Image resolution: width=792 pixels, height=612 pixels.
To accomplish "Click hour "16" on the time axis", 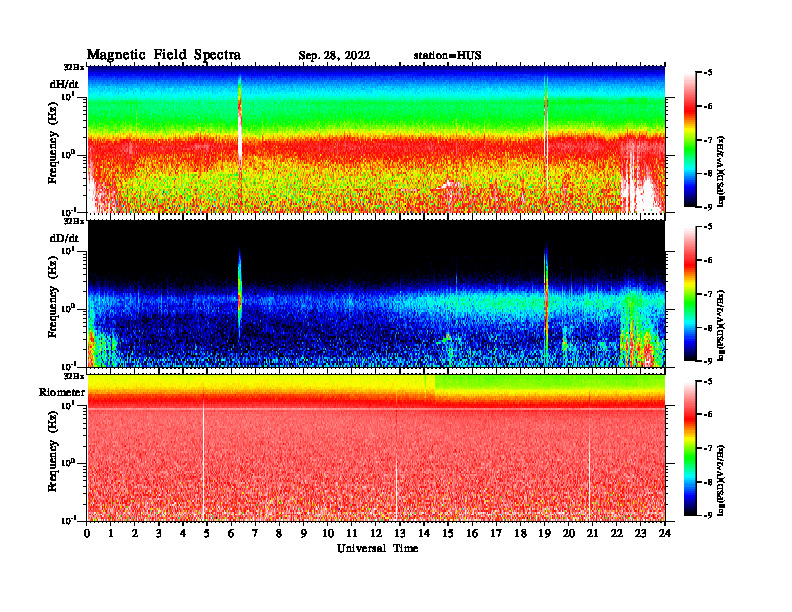I will [x=472, y=533].
